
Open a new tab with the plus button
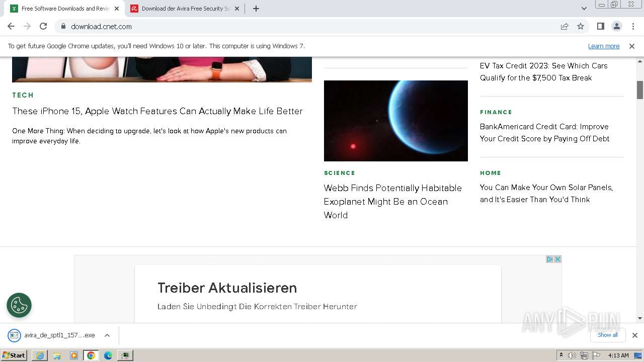(256, 9)
